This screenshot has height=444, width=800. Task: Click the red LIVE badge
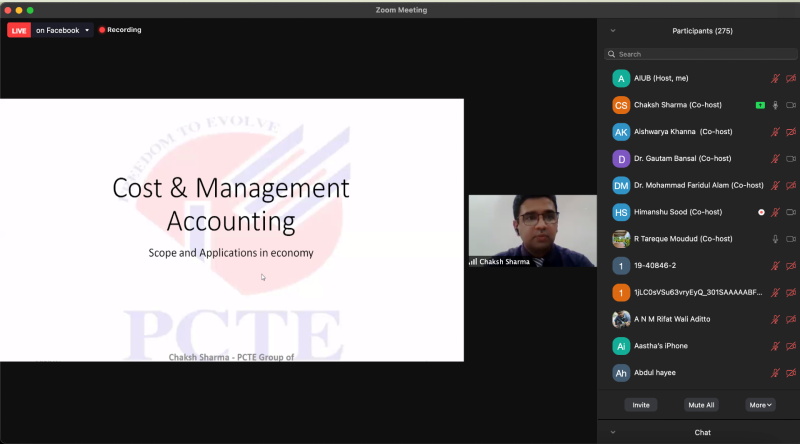[x=19, y=30]
